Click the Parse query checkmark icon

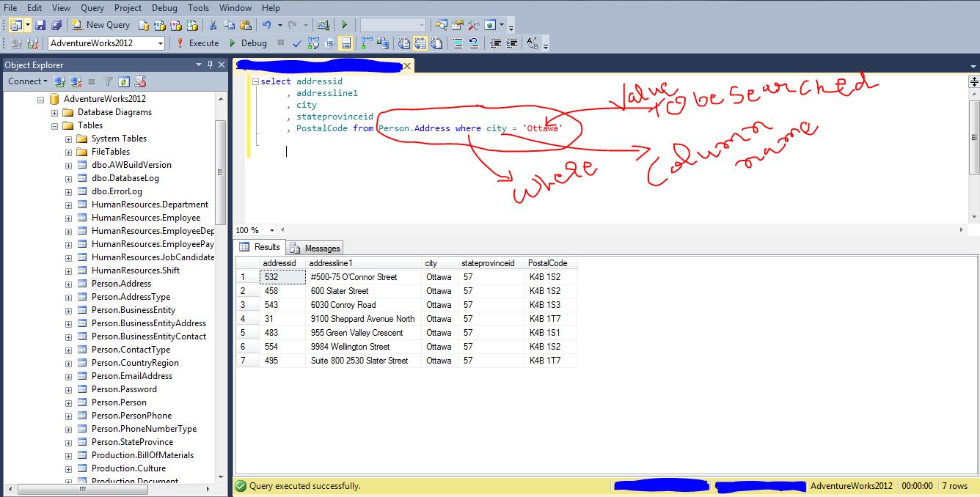click(x=297, y=43)
